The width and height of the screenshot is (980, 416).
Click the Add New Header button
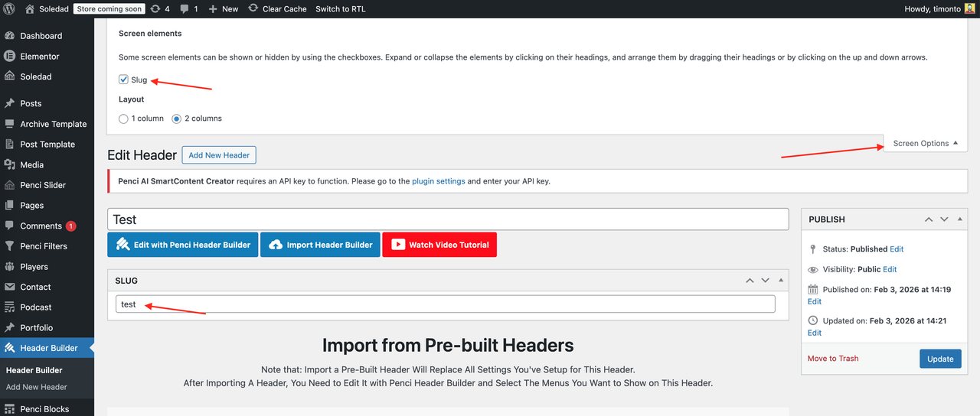tap(219, 155)
